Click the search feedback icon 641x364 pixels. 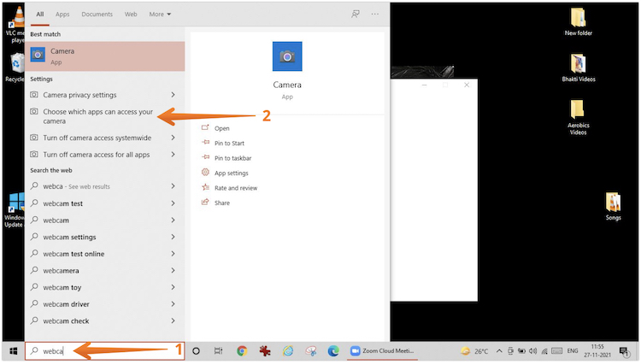(x=356, y=15)
